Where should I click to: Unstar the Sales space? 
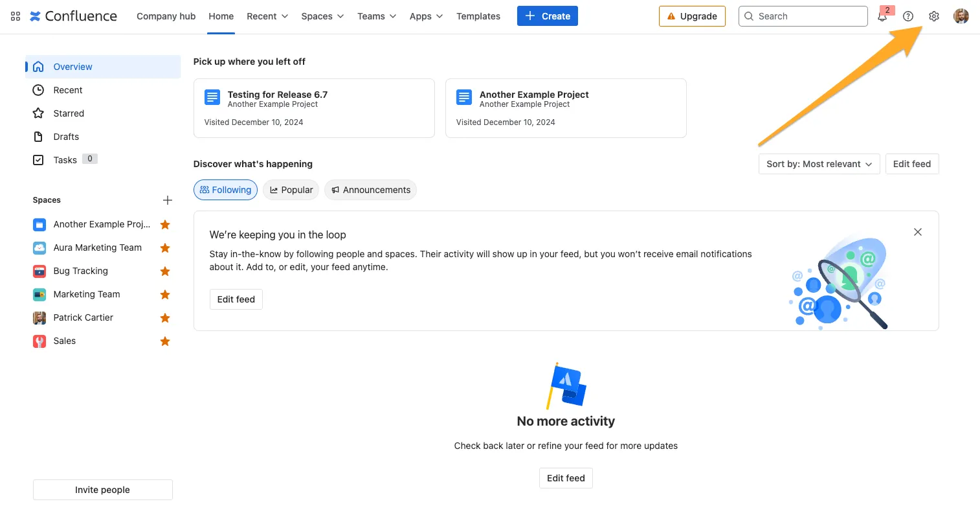pos(165,341)
